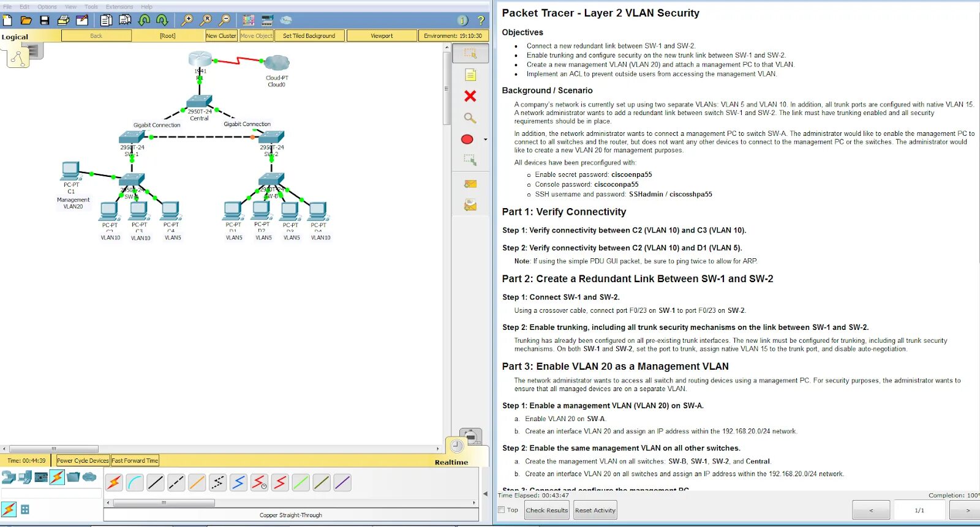Copy selection with the Copy icon
The width and height of the screenshot is (980, 527).
106,20
